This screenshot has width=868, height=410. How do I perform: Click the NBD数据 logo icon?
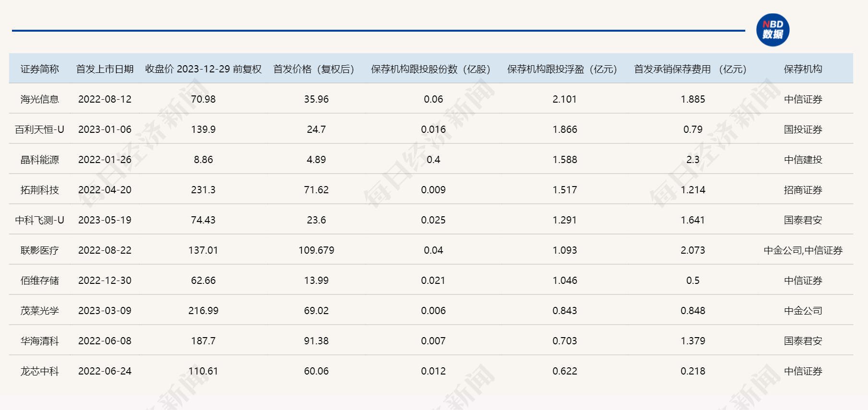point(773,30)
